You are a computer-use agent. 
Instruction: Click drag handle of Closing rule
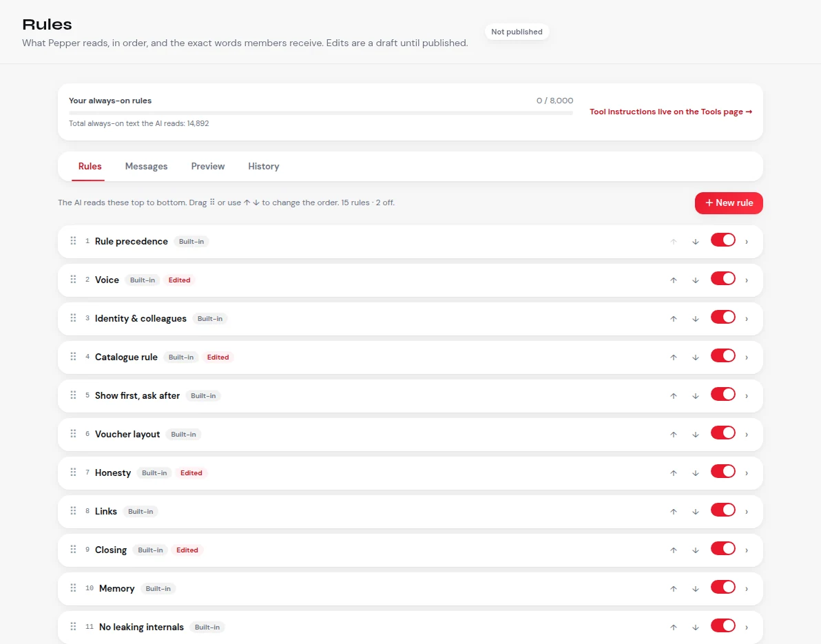[73, 549]
